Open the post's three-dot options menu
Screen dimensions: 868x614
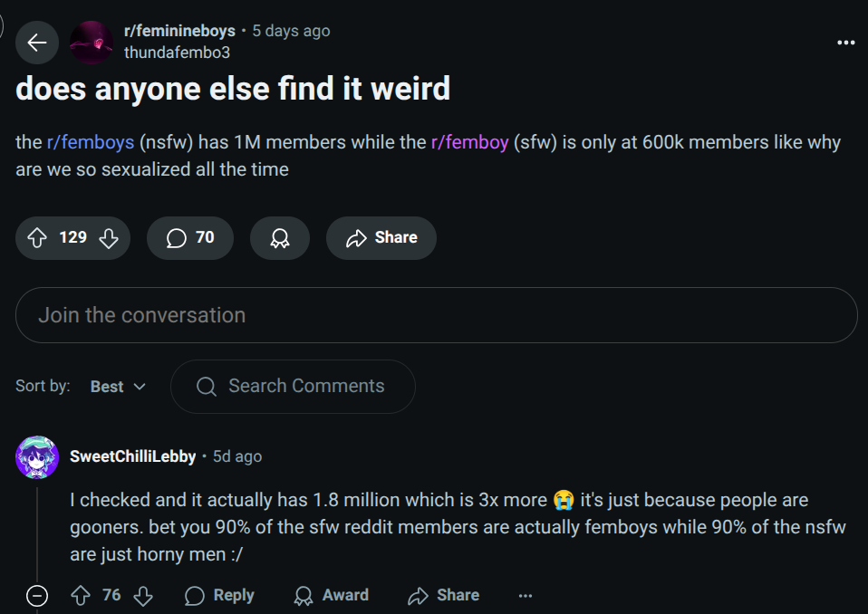pos(846,43)
